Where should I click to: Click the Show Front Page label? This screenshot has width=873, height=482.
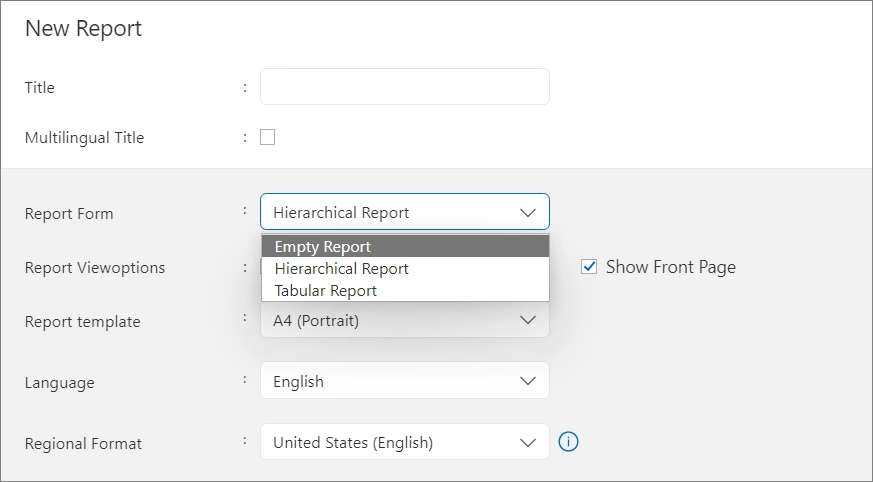pyautogui.click(x=670, y=267)
